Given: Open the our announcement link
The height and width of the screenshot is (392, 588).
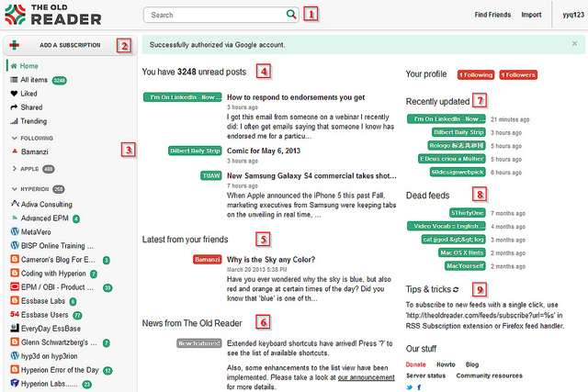Looking at the screenshot, I should point(366,377).
